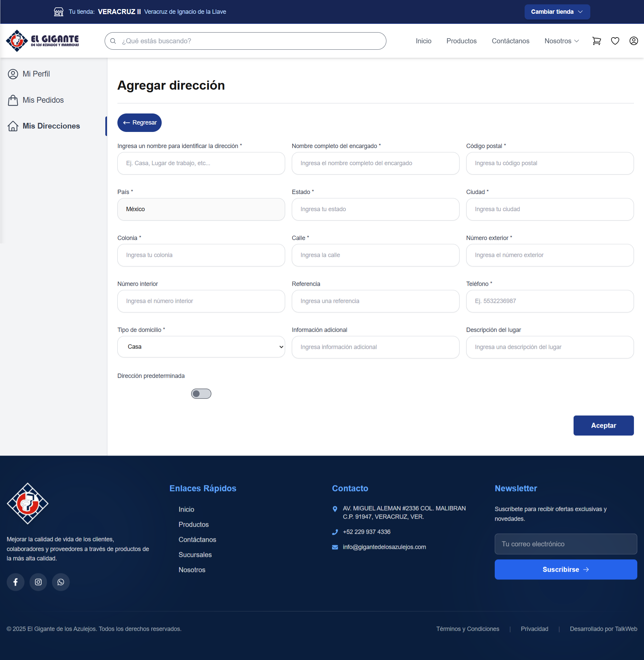Click the Facebook icon in footer
Image resolution: width=644 pixels, height=660 pixels.
pos(15,582)
